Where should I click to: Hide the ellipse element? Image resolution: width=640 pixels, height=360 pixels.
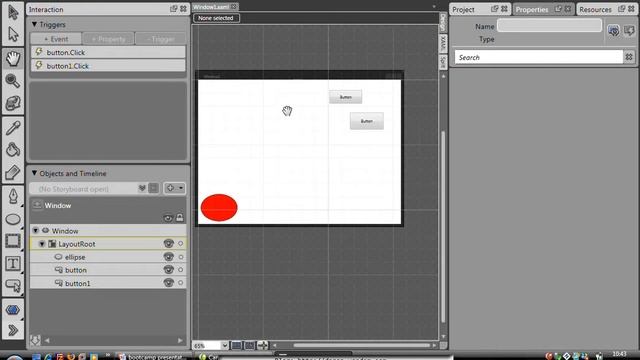pos(169,257)
